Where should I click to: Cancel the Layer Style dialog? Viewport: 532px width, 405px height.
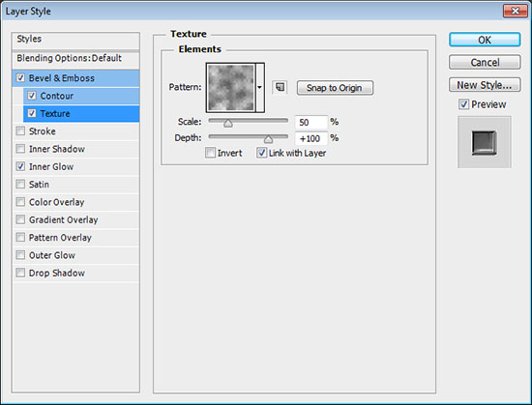[x=485, y=63]
